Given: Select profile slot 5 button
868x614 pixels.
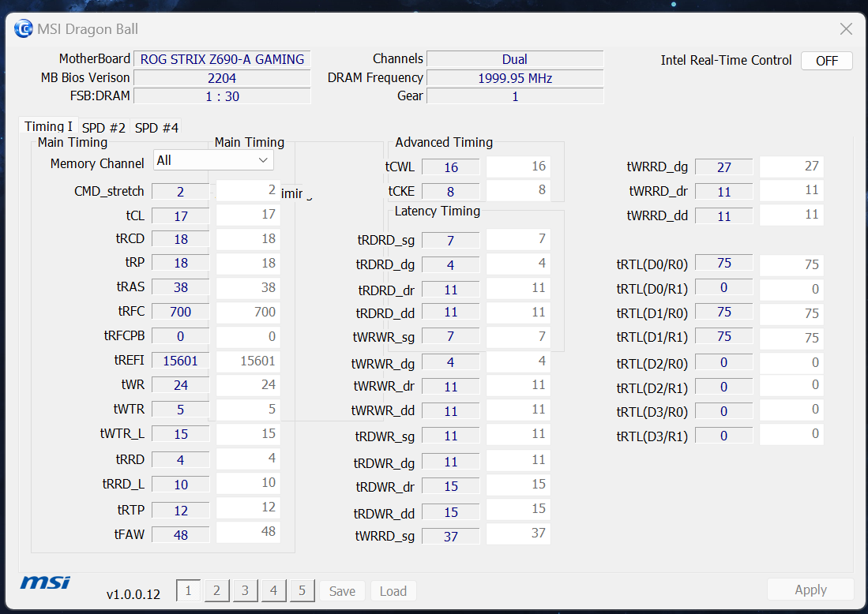Looking at the screenshot, I should coord(302,591).
